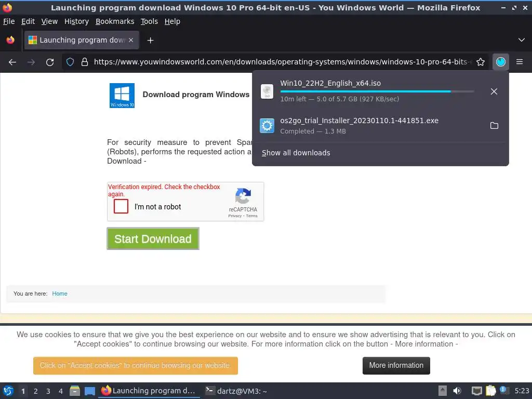532x399 pixels.
Task: Click the update notification tray icon
Action: coord(504,390)
